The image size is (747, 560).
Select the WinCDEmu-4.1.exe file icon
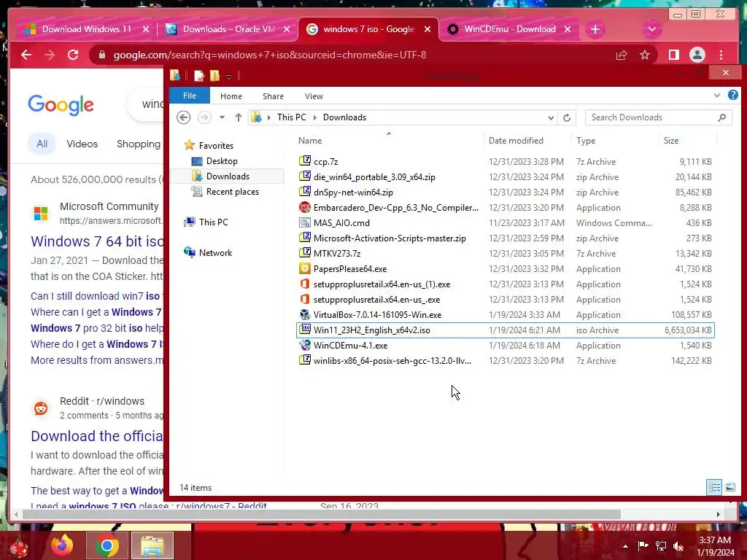[305, 345]
